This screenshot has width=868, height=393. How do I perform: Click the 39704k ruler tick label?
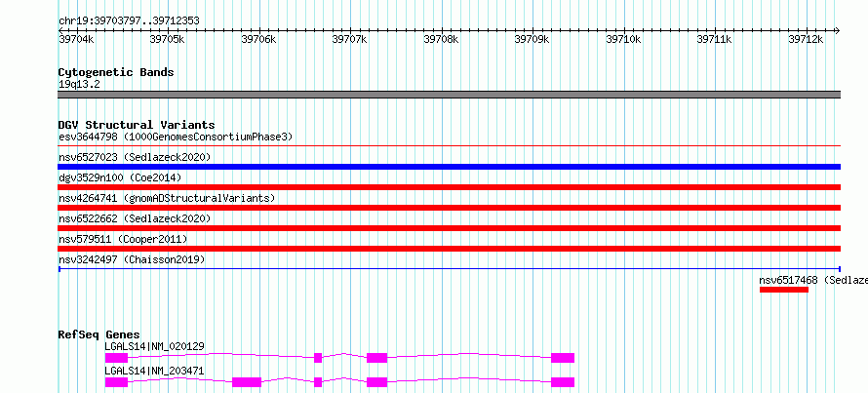tap(76, 40)
